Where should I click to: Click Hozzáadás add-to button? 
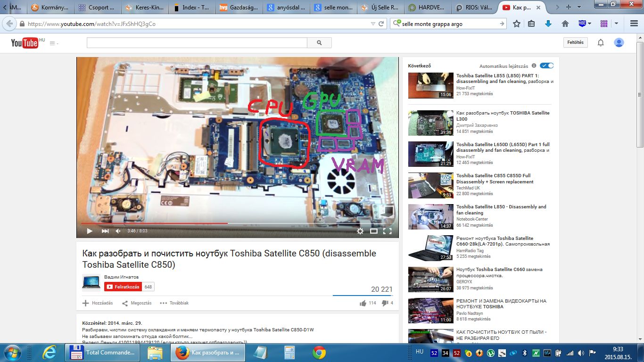[x=98, y=303]
